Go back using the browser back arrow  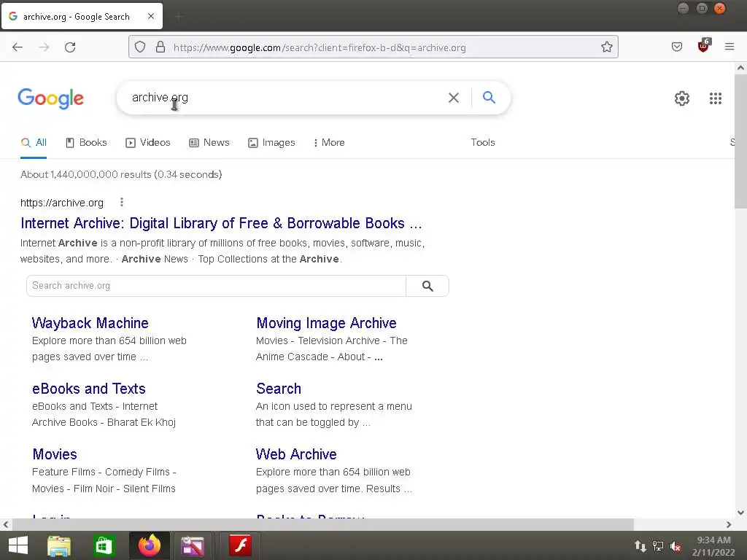(18, 47)
